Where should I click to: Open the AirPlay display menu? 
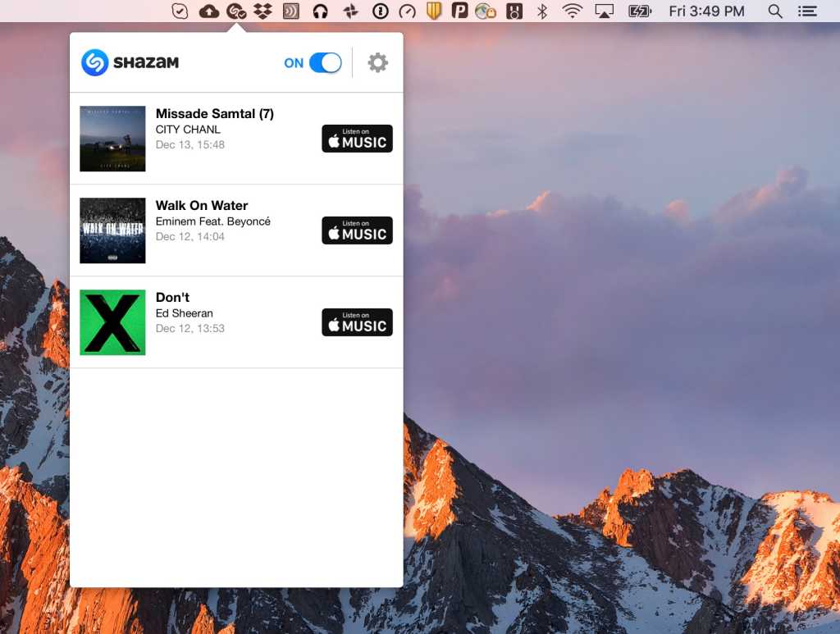pos(605,11)
